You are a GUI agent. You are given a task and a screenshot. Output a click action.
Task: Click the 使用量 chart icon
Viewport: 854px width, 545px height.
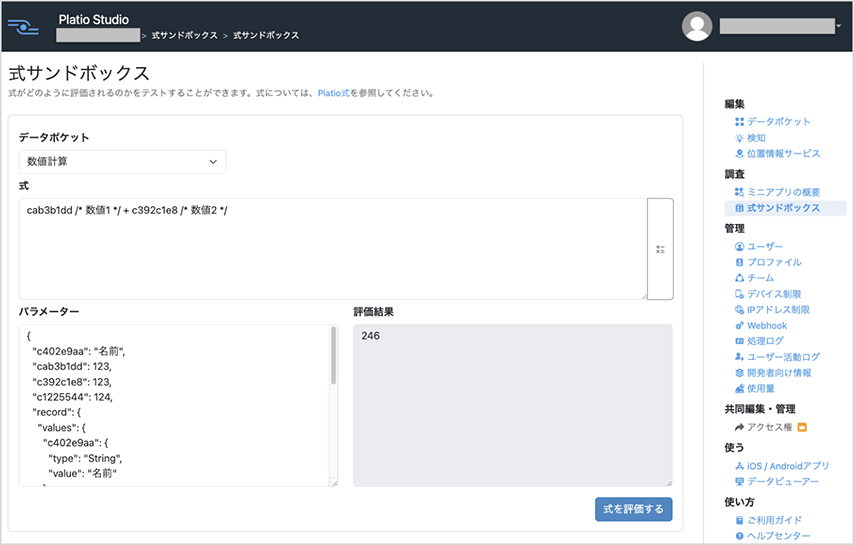(739, 389)
